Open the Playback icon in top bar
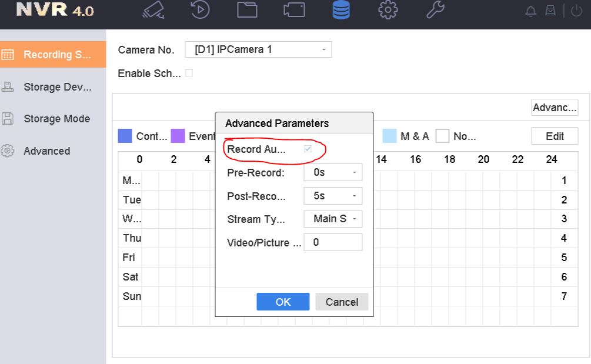Screen dimensions: 591x364 201,11
